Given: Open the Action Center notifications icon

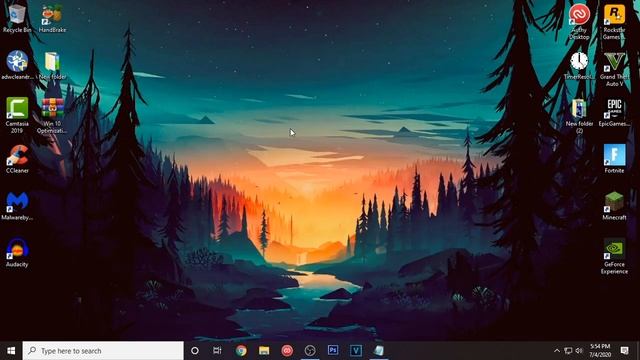Looking at the screenshot, I should tap(624, 351).
